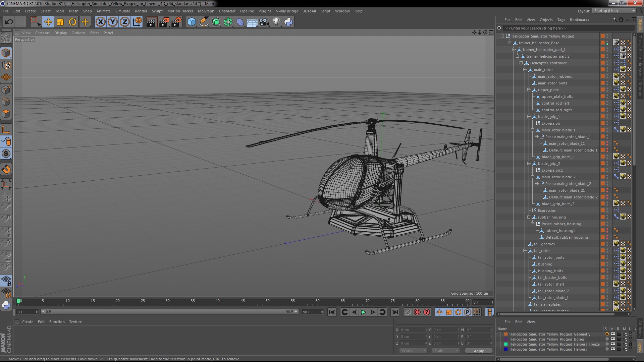Open the Layout Startup (User) dropdown
The image size is (644, 362).
tap(613, 11)
